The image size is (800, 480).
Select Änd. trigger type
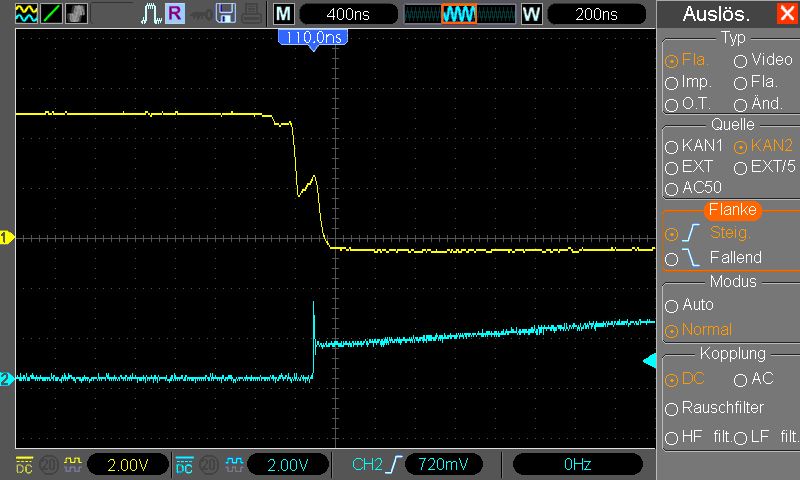tap(758, 104)
